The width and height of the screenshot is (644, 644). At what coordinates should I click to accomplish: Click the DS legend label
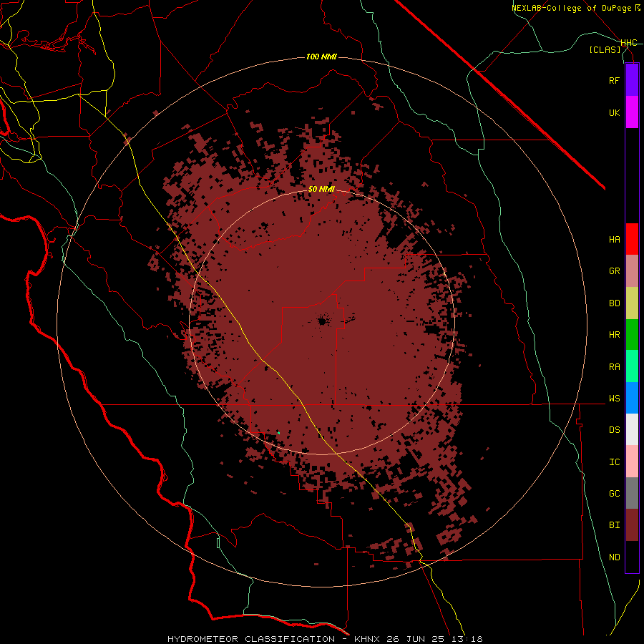tap(614, 429)
